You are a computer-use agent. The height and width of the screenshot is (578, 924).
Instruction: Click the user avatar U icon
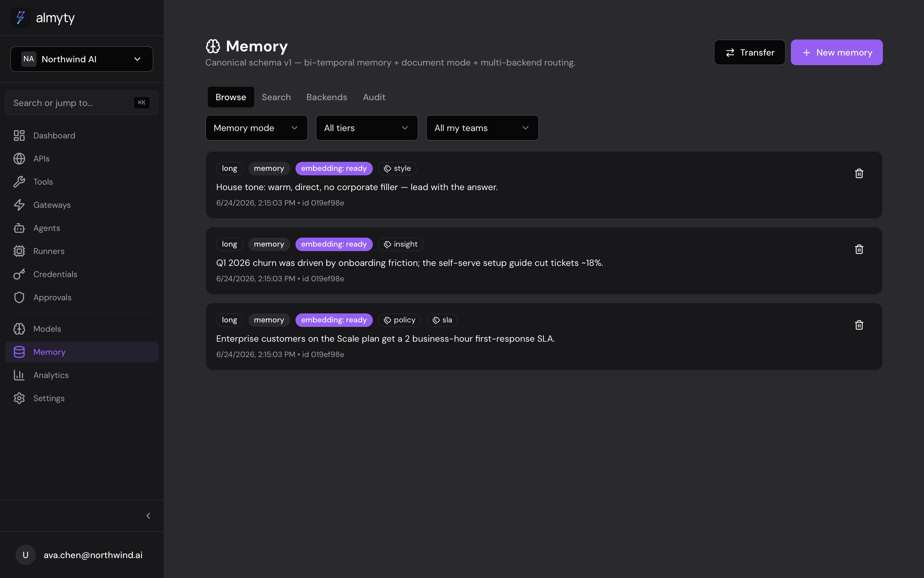[x=26, y=555]
